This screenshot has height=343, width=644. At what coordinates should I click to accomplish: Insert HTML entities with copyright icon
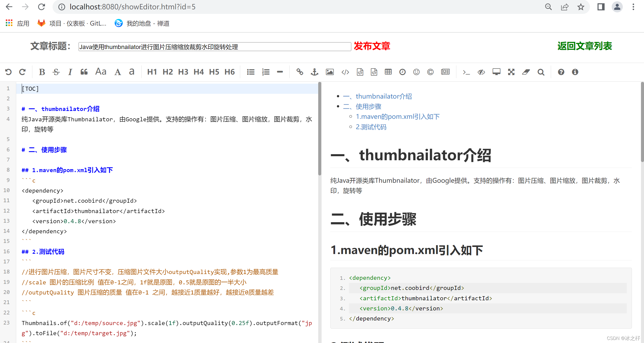point(430,72)
